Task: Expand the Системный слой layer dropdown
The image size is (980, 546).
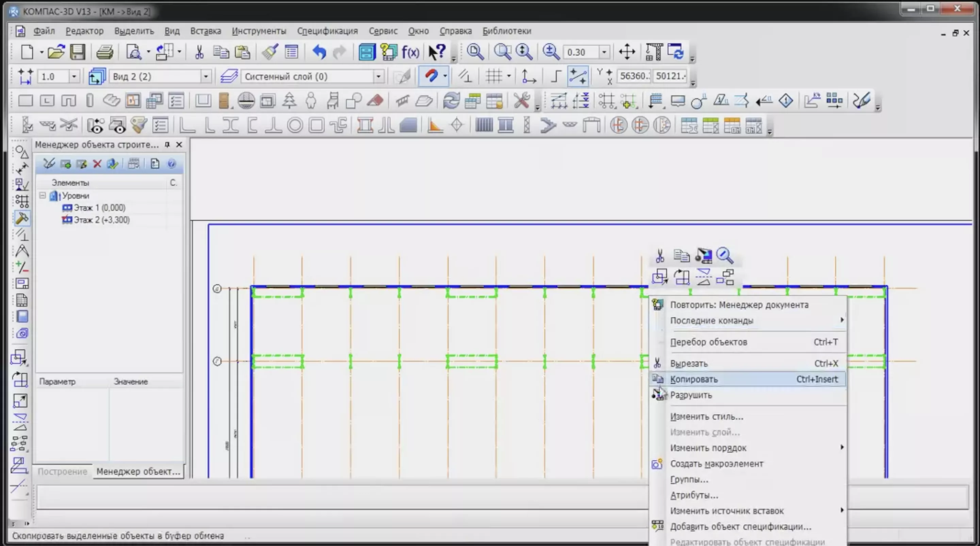Action: pos(378,76)
